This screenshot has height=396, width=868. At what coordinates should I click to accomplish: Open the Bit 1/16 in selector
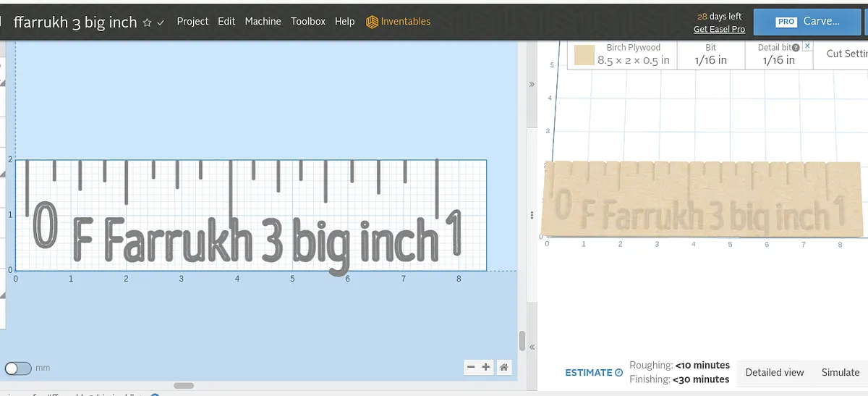tap(710, 55)
